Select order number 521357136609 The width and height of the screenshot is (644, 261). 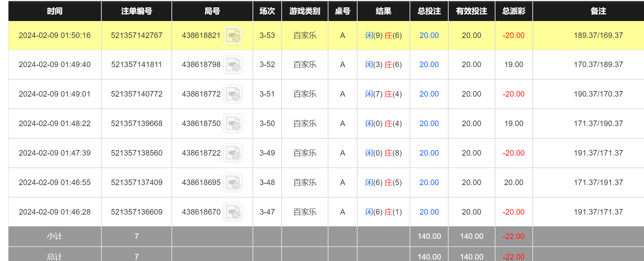click(137, 212)
